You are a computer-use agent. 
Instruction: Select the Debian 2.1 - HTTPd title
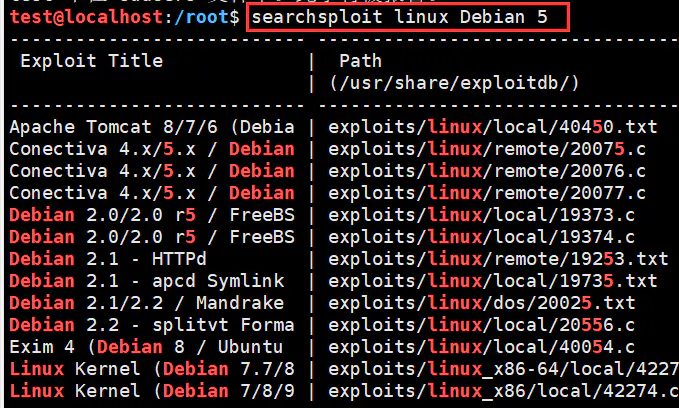point(108,259)
